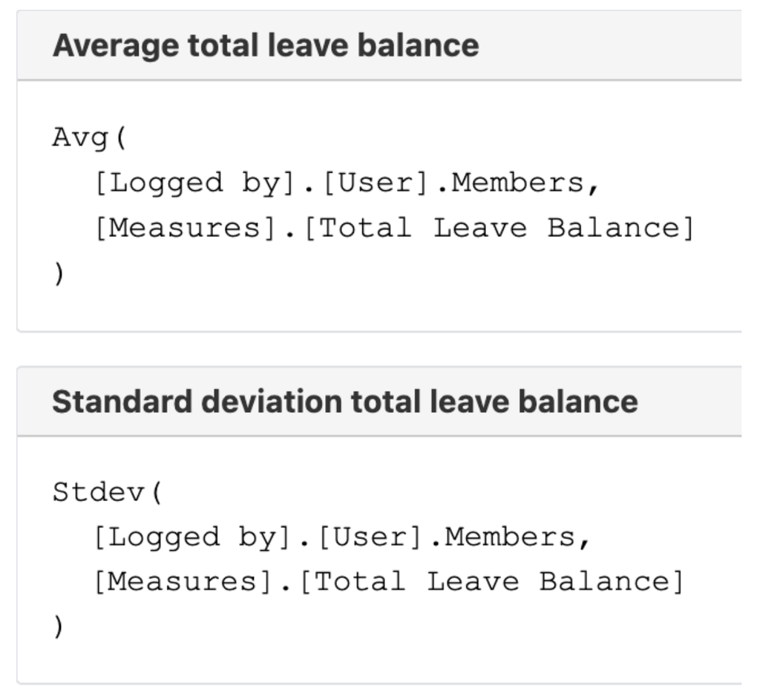Click [User] in the Avg formula
The width and height of the screenshot is (760, 700).
(376, 184)
